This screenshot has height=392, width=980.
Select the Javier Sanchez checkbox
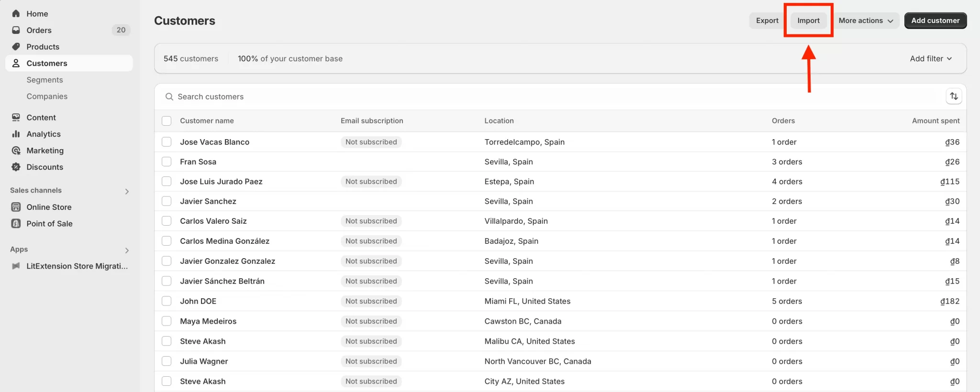pyautogui.click(x=167, y=201)
